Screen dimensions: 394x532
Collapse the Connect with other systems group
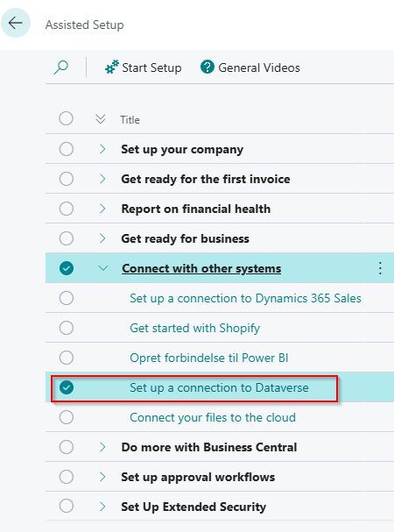point(102,268)
